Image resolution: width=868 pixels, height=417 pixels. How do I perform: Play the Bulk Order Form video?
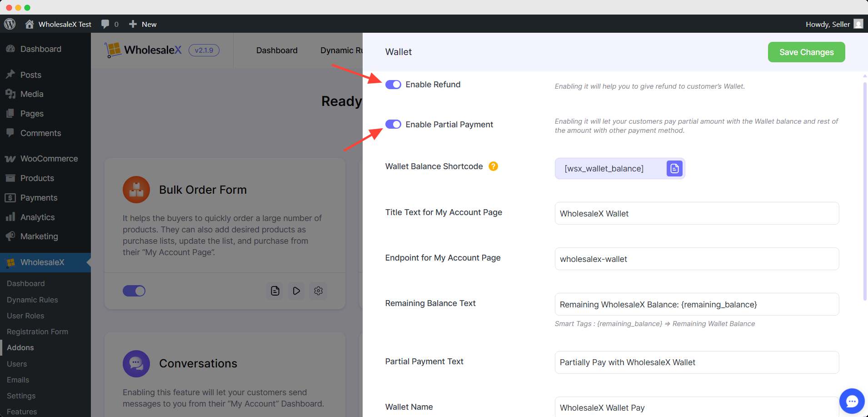click(296, 291)
